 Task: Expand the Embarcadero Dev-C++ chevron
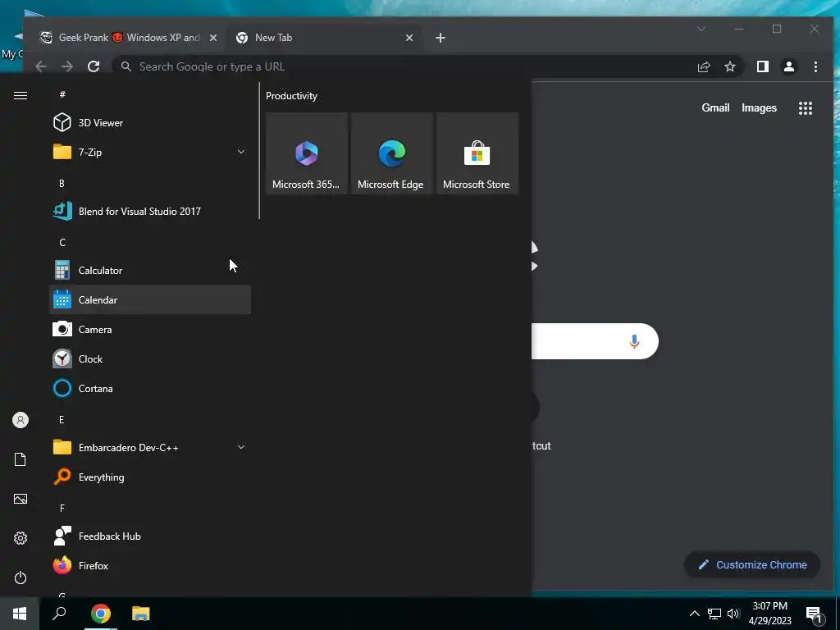click(x=241, y=447)
